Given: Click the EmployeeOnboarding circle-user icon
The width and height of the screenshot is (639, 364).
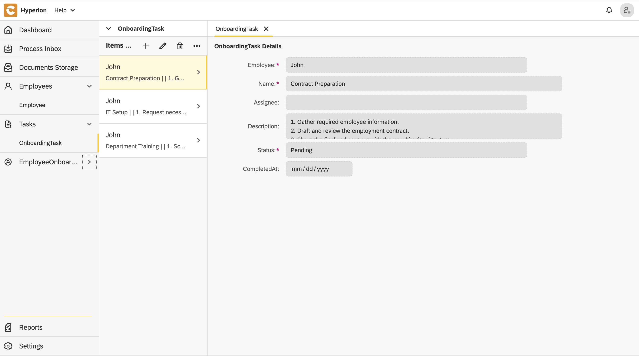Looking at the screenshot, I should coord(8,162).
